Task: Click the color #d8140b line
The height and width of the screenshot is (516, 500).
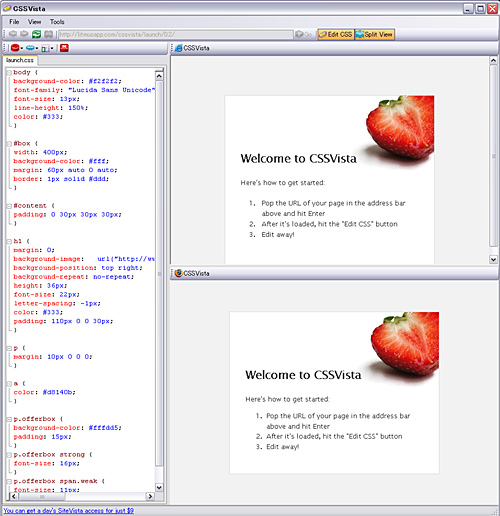Action: (x=45, y=392)
